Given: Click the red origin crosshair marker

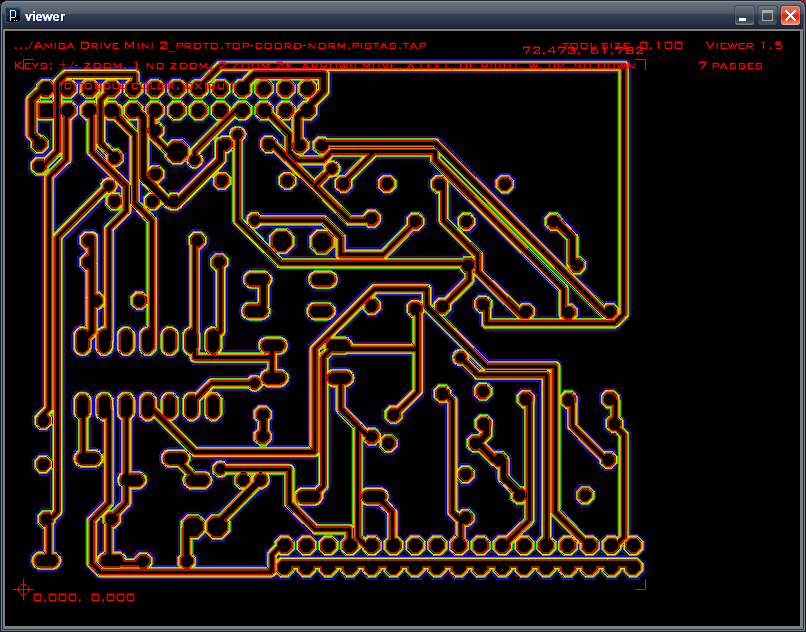Looking at the screenshot, I should [22, 589].
